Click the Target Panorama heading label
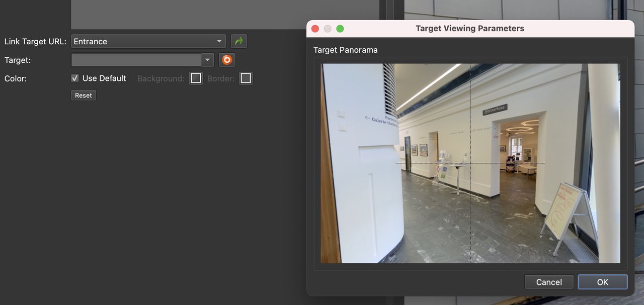This screenshot has height=305, width=644. tap(345, 50)
